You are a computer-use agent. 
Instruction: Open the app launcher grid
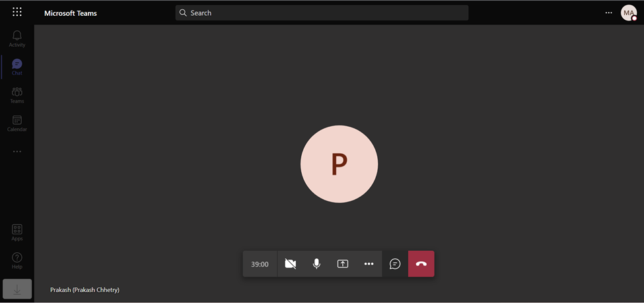(17, 12)
